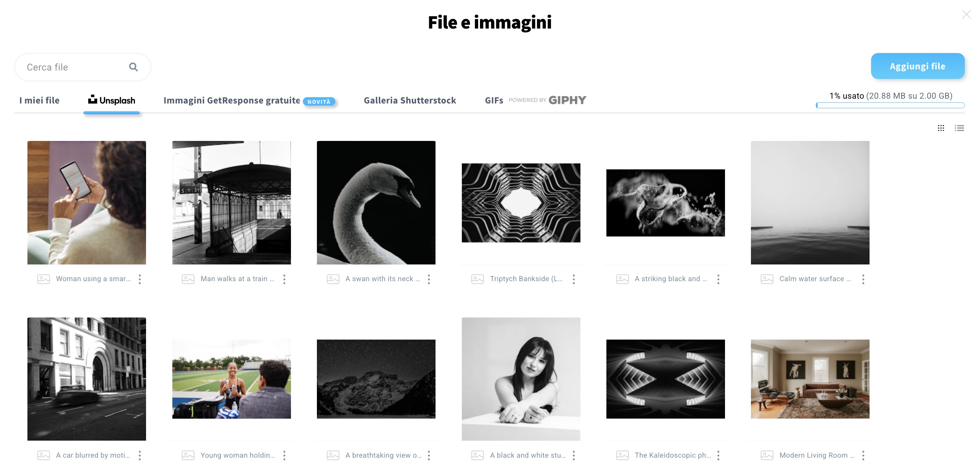Switch to grid view layout
The height and width of the screenshot is (474, 980).
tap(941, 128)
